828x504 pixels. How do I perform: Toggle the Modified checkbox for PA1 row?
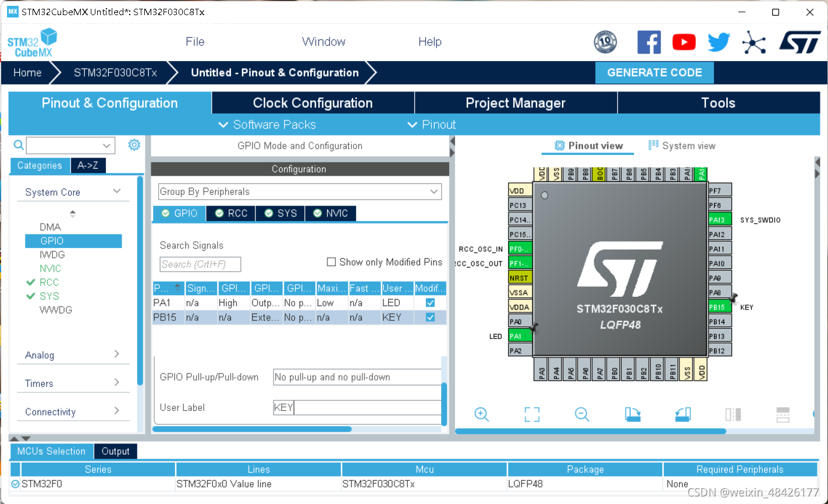coord(430,303)
